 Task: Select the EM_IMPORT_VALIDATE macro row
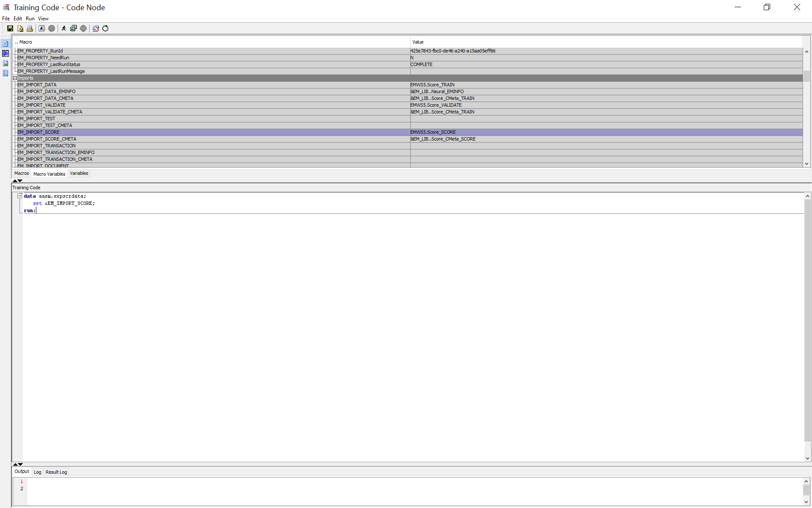(41, 105)
